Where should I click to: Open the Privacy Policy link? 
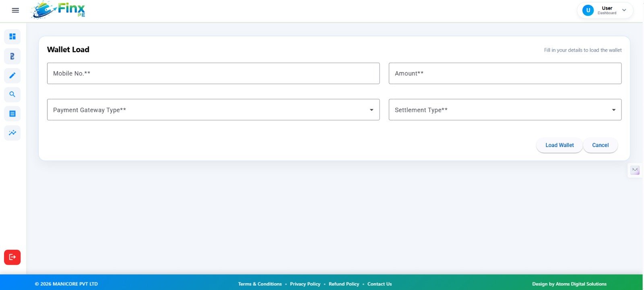(x=305, y=284)
